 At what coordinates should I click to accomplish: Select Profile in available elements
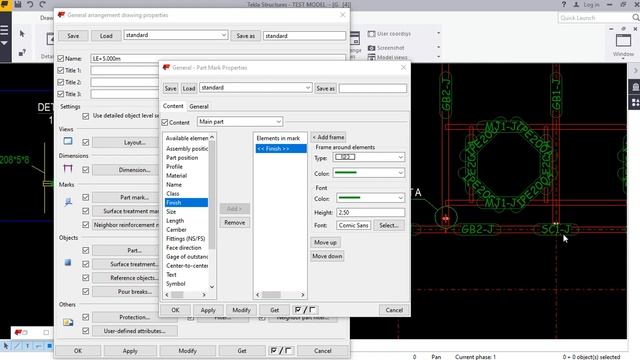coord(174,167)
